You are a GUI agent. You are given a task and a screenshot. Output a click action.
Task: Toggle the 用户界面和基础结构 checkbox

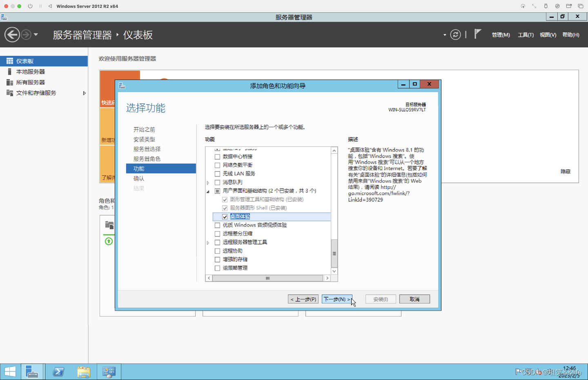click(x=217, y=191)
